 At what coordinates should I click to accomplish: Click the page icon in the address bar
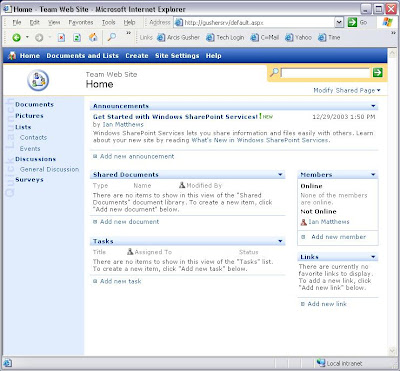click(x=179, y=23)
